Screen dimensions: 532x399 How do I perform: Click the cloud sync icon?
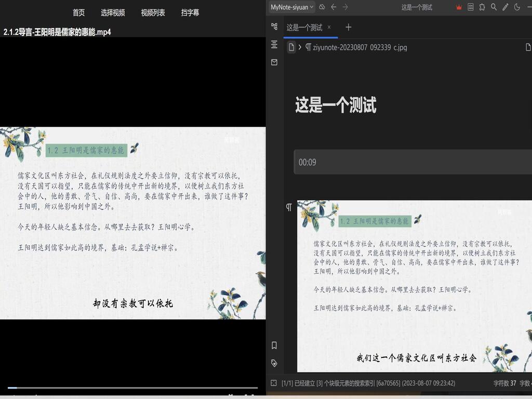coord(322,7)
